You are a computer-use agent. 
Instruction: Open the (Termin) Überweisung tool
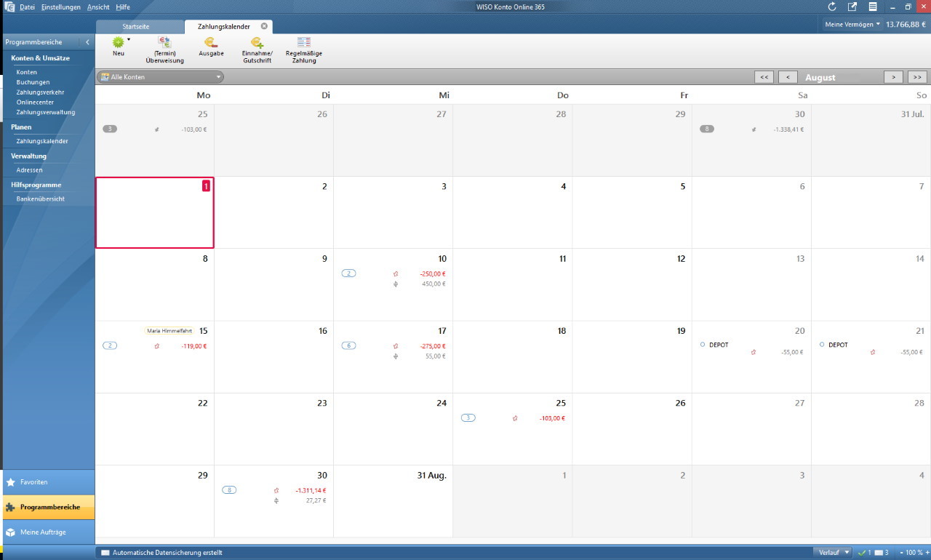164,44
